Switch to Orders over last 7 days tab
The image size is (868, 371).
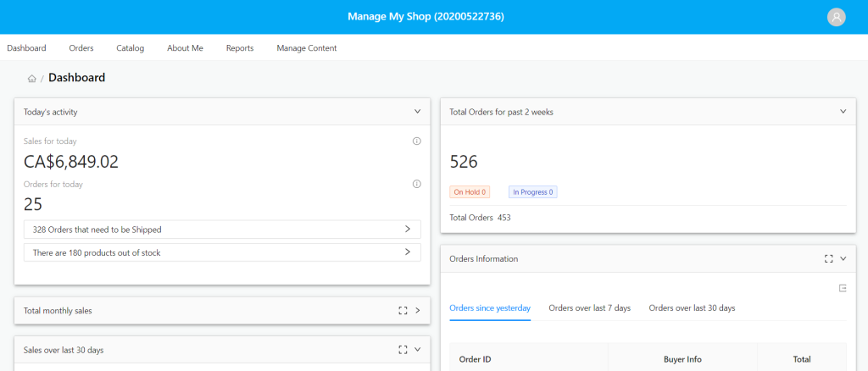(590, 308)
